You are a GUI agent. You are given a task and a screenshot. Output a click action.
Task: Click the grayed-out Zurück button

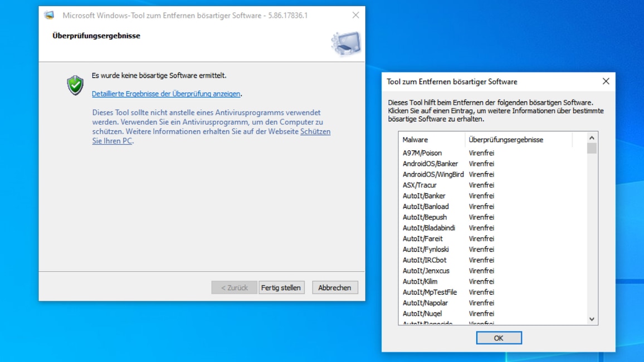point(234,288)
